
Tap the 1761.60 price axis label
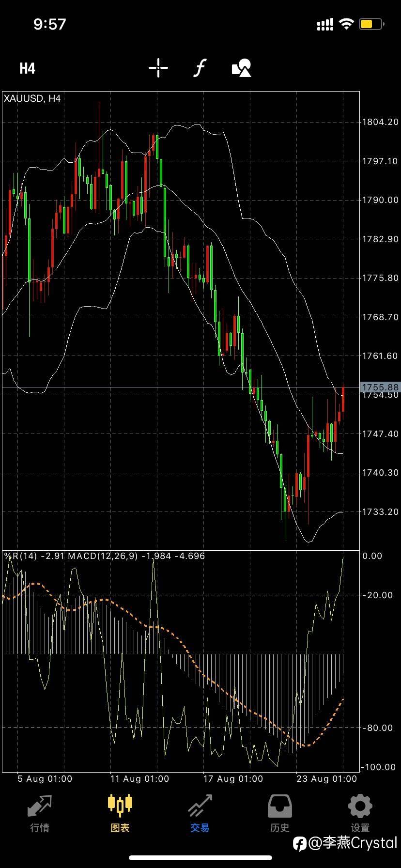click(x=380, y=356)
